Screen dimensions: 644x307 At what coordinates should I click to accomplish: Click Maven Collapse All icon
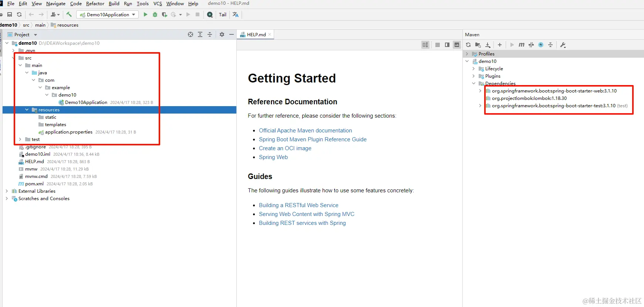pos(550,45)
